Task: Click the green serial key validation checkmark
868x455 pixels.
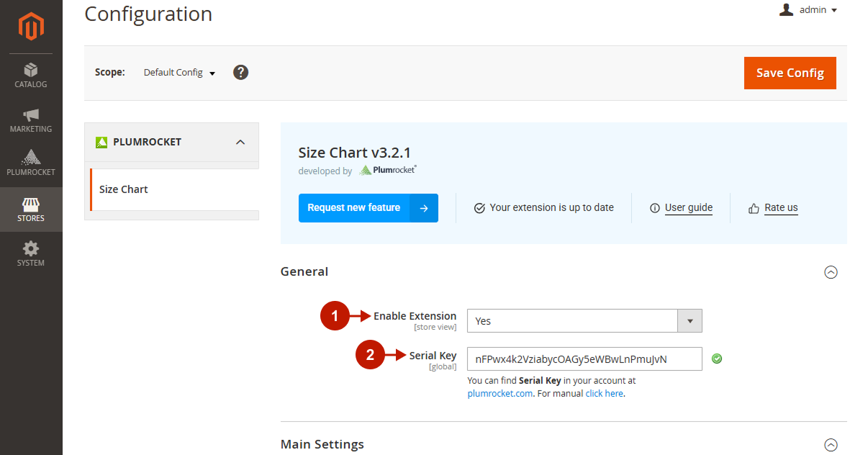Action: (717, 359)
